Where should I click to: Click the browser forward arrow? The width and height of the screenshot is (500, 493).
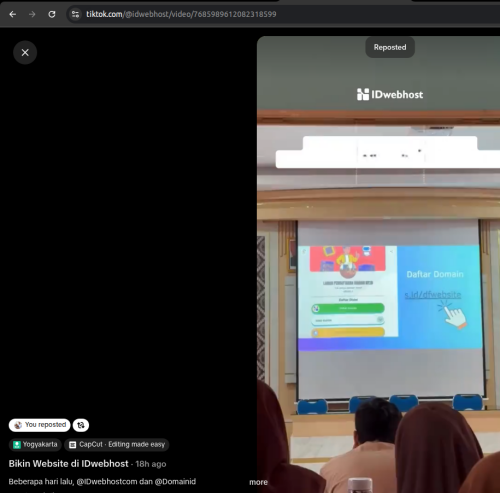pyautogui.click(x=32, y=14)
